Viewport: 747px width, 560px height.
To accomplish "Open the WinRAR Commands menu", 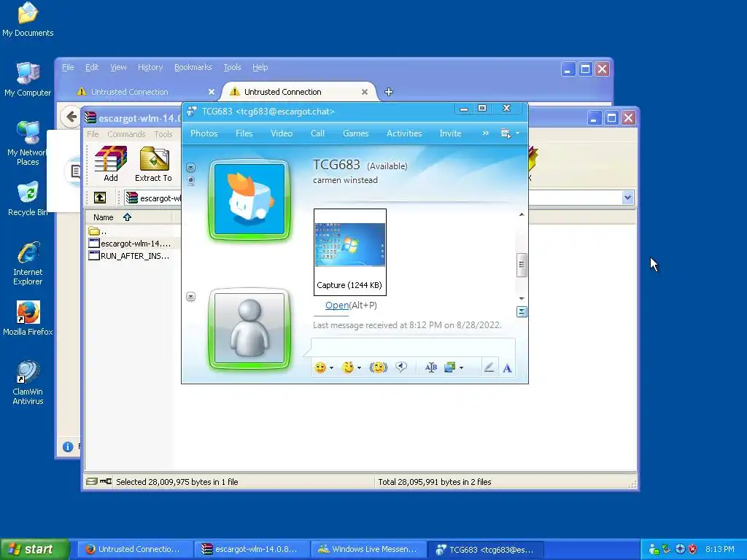I will 126,134.
